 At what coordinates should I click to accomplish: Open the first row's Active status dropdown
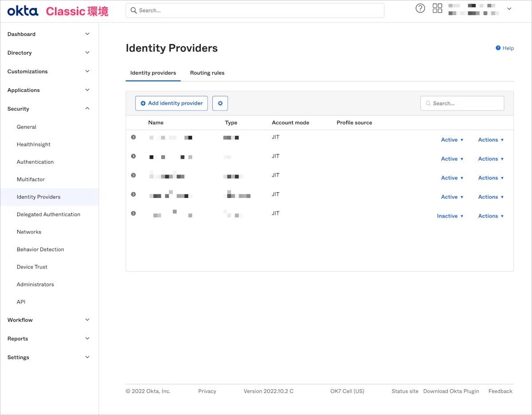click(x=452, y=140)
